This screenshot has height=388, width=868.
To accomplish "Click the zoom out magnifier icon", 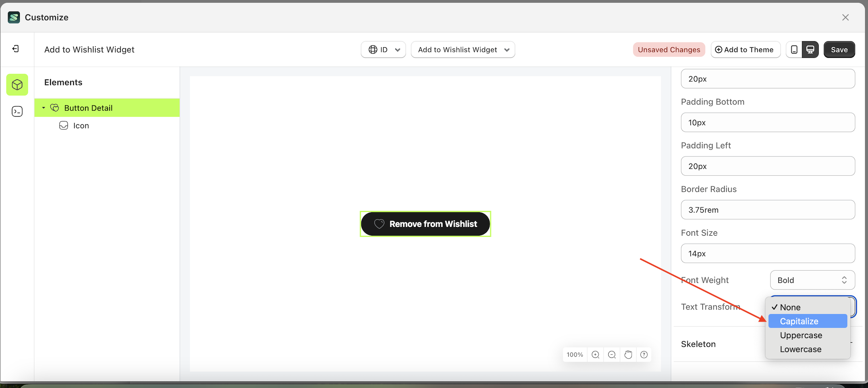I will tap(611, 354).
